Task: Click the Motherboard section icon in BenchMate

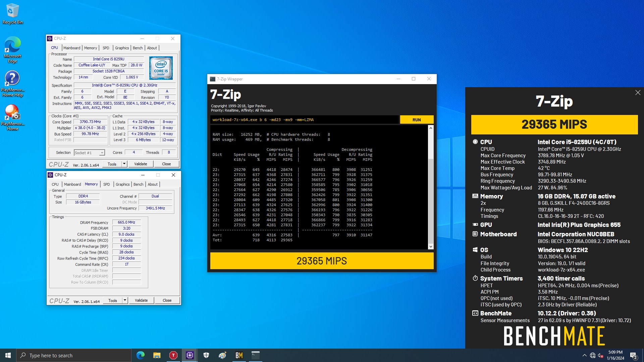Action: click(475, 234)
